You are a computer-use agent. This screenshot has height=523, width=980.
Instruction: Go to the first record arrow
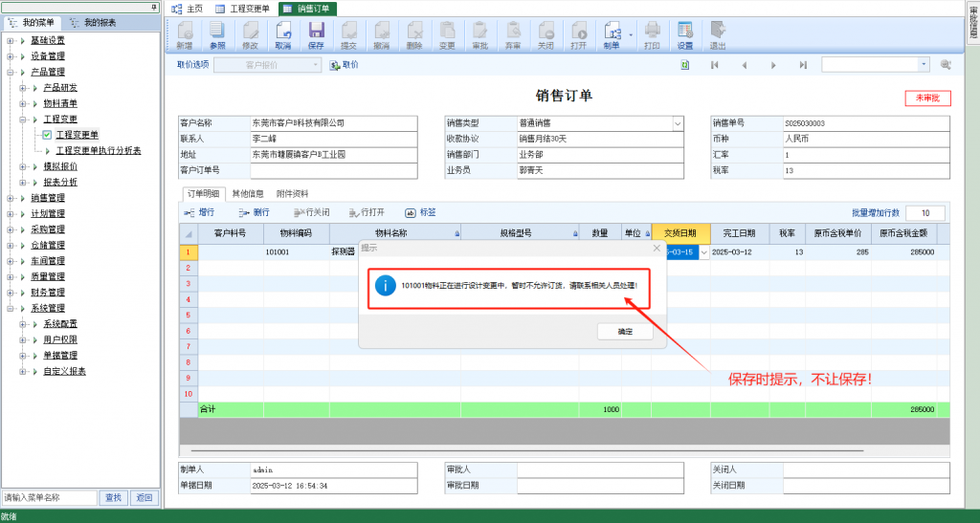click(715, 65)
